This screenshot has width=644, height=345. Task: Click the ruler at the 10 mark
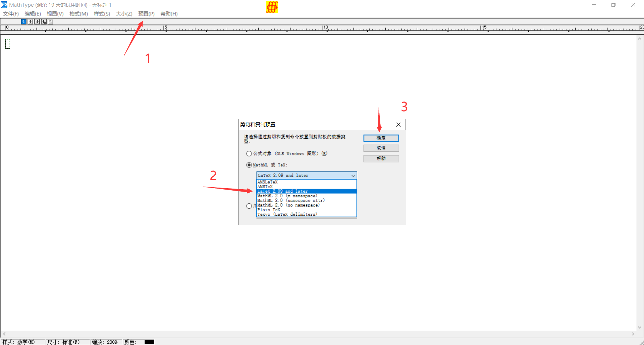[x=324, y=28]
